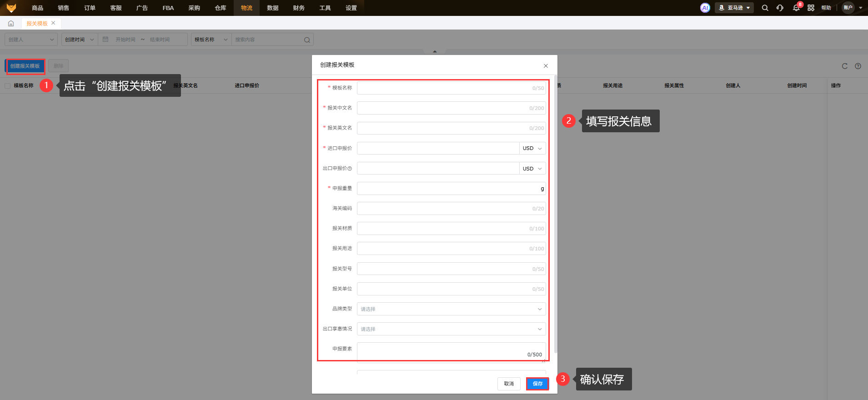This screenshot has width=868, height=400.
Task: Click the 创建报关模板 button
Action: (25, 66)
